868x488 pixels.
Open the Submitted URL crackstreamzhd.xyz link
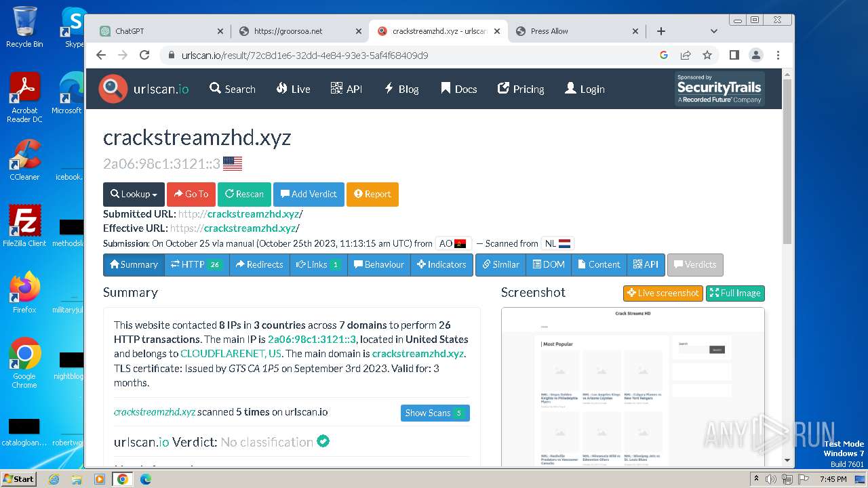point(253,214)
